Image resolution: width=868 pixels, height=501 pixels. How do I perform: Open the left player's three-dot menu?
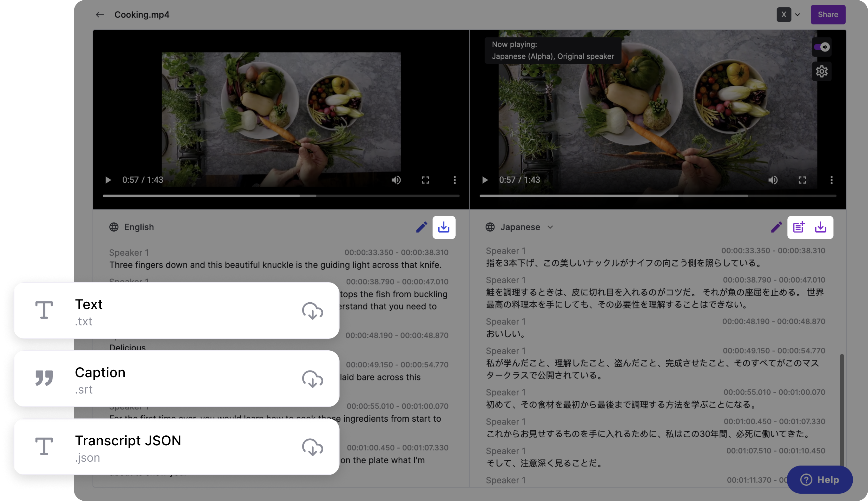pos(454,179)
